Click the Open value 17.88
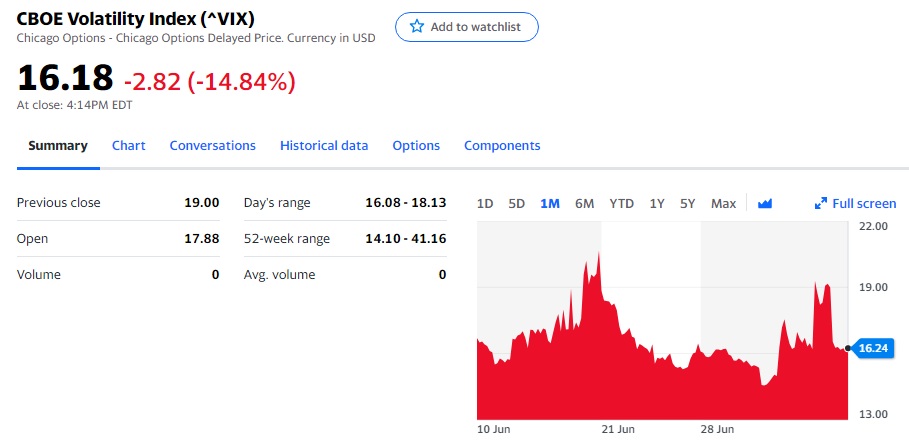Viewport: 909px width, 442px height. point(202,238)
